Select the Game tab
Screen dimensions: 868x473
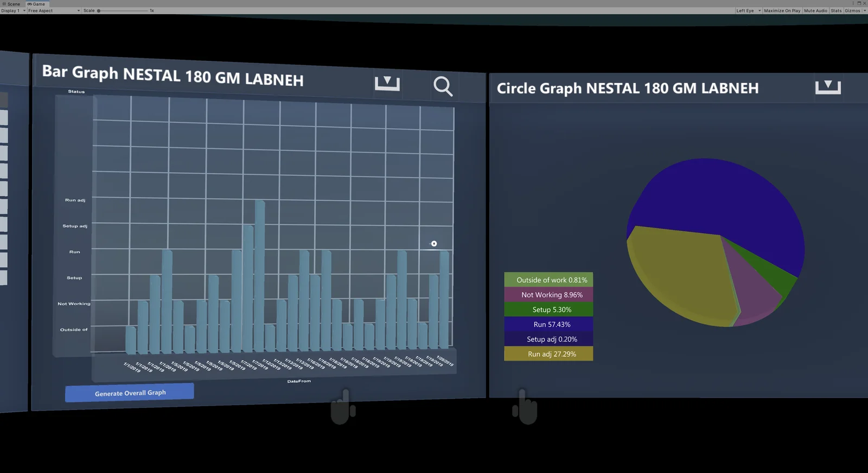[36, 4]
